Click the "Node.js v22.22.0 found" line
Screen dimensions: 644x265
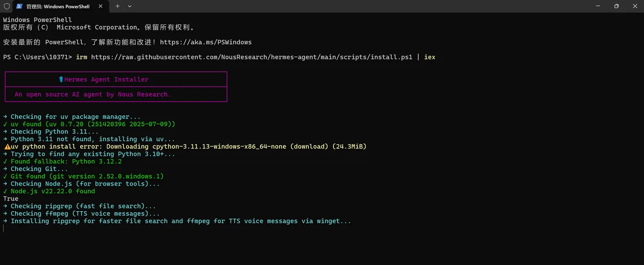click(x=52, y=191)
